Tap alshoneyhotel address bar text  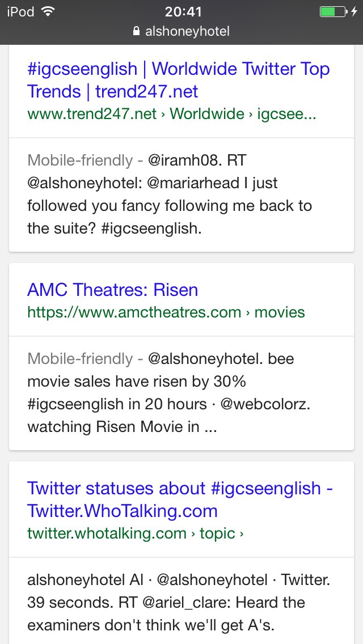point(187,31)
